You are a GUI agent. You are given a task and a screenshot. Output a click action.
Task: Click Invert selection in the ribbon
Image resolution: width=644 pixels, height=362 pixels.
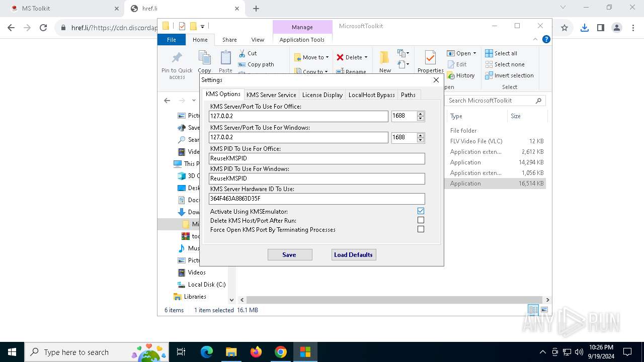[509, 75]
